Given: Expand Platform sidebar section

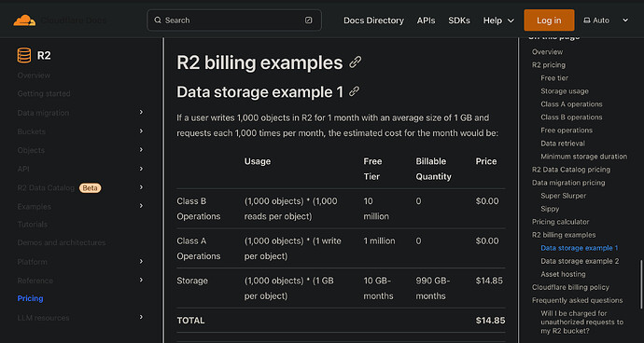Looking at the screenshot, I should [x=141, y=261].
